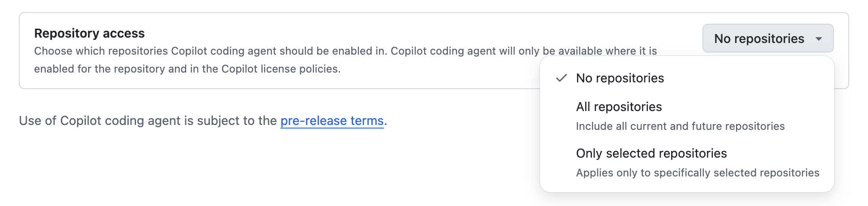Click the "Repository access" heading

click(89, 33)
